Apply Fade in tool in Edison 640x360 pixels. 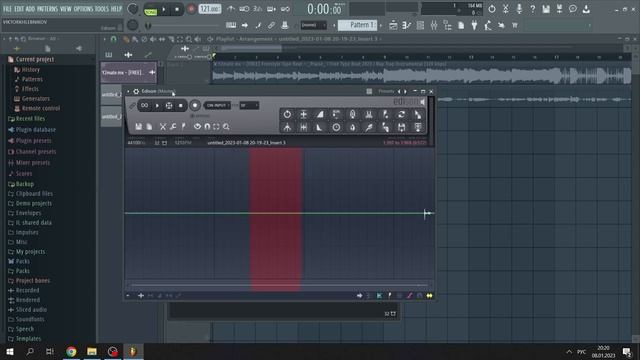(x=320, y=114)
